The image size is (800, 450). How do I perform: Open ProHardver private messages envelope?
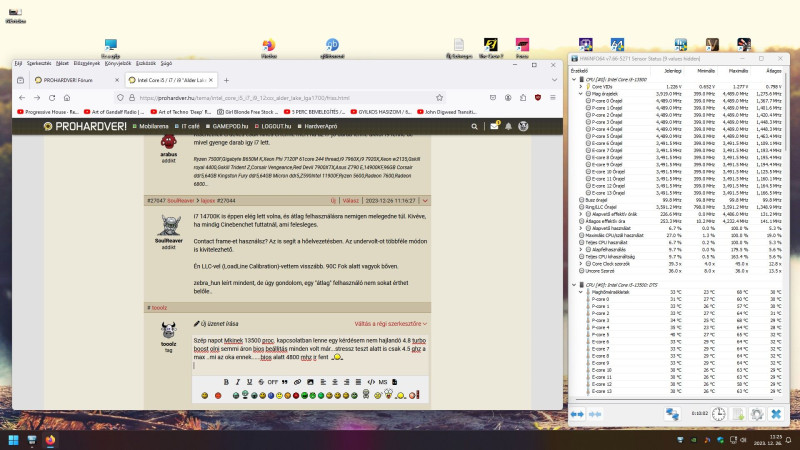[x=494, y=126]
